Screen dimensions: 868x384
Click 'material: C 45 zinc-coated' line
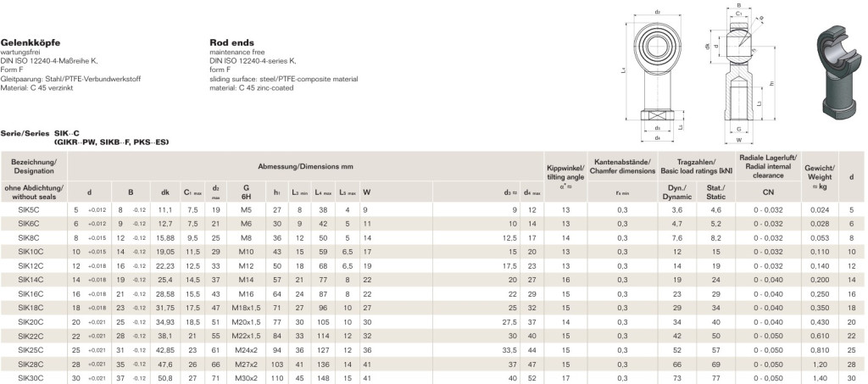click(251, 88)
